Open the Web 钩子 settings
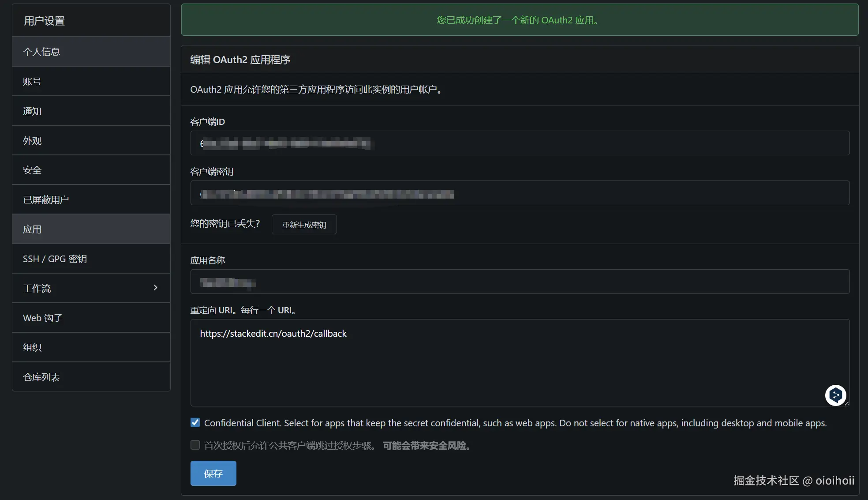The height and width of the screenshot is (500, 868). pyautogui.click(x=43, y=318)
